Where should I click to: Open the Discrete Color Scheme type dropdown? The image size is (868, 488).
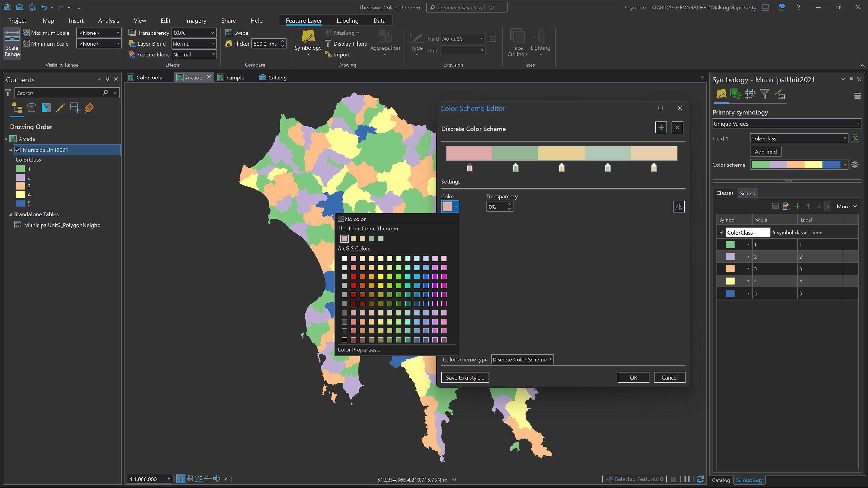(522, 359)
